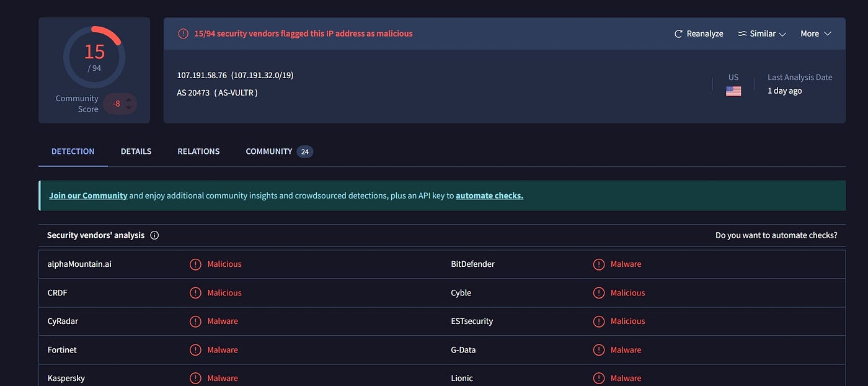
Task: Click the warning icon in G-Data row
Action: click(x=599, y=350)
